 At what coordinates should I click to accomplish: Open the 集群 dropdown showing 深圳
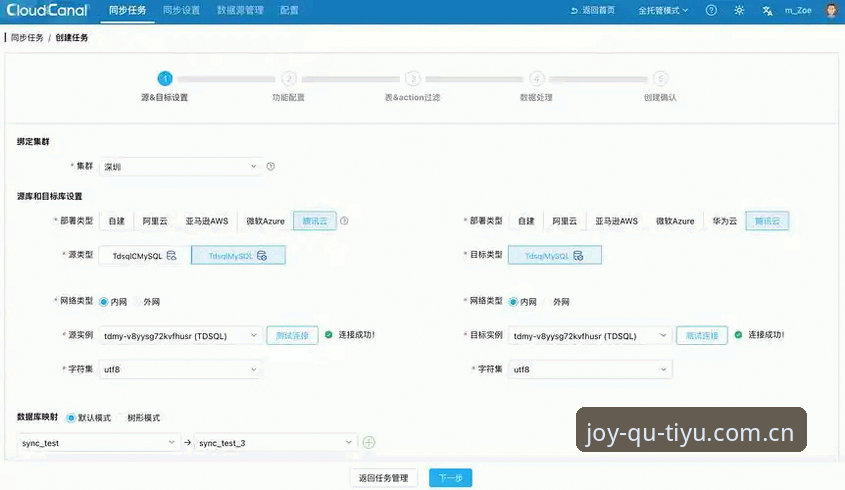pos(181,167)
